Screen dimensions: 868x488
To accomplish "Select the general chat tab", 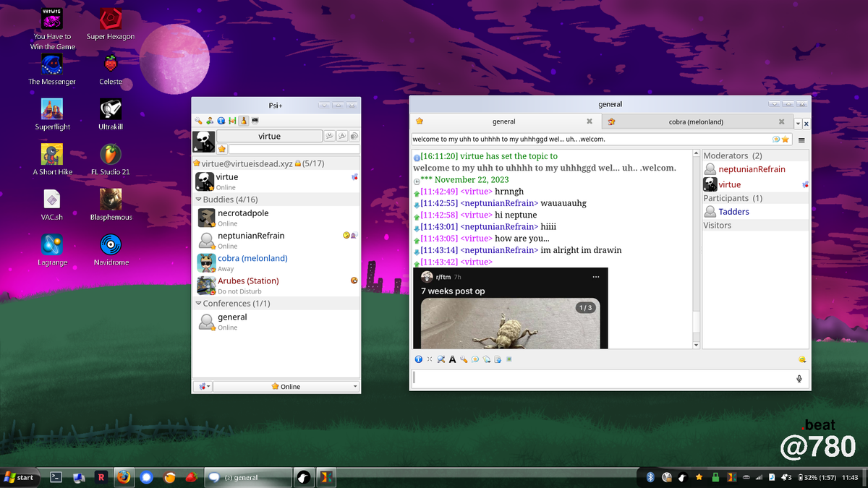I will [x=503, y=122].
